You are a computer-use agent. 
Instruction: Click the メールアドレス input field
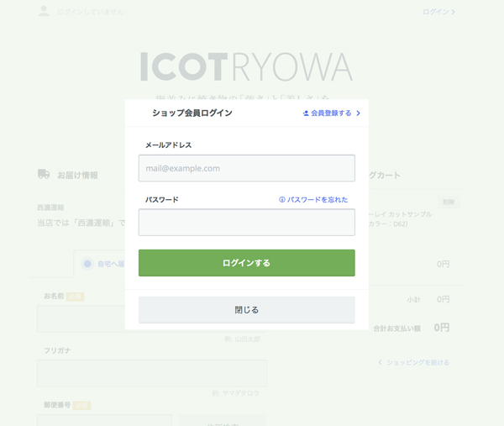247,168
